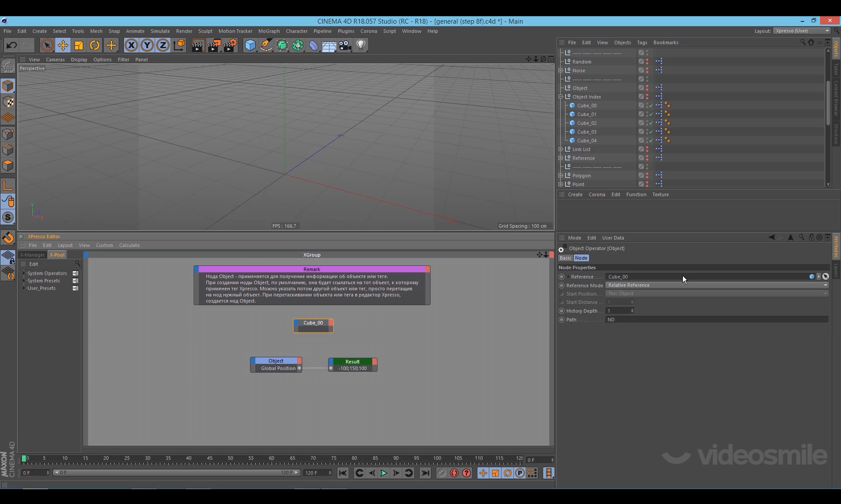Screen dimensions: 841x504
Task: Toggle the Cube_02 layer checkbox
Action: pos(641,123)
